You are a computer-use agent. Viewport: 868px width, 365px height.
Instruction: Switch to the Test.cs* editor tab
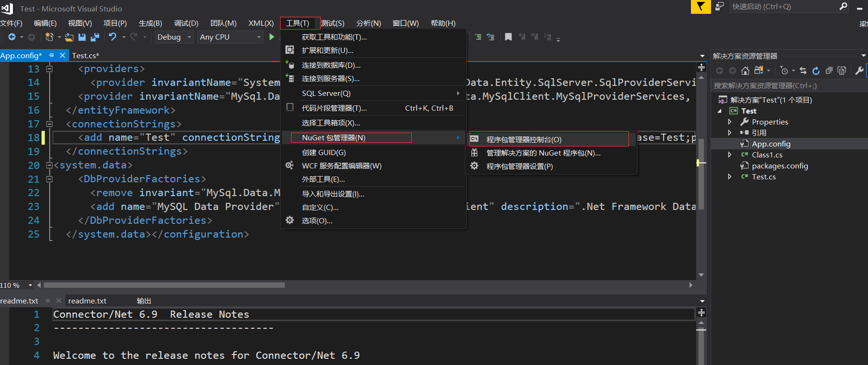point(85,55)
